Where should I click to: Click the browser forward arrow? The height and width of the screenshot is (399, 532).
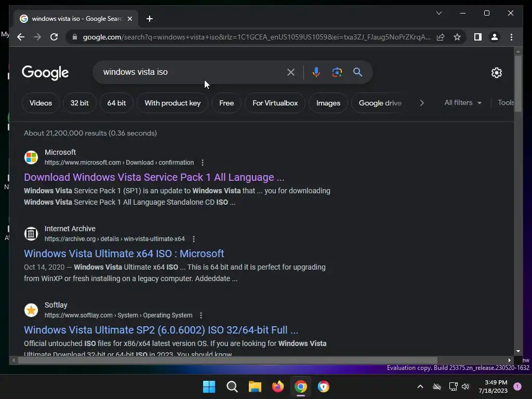click(37, 37)
